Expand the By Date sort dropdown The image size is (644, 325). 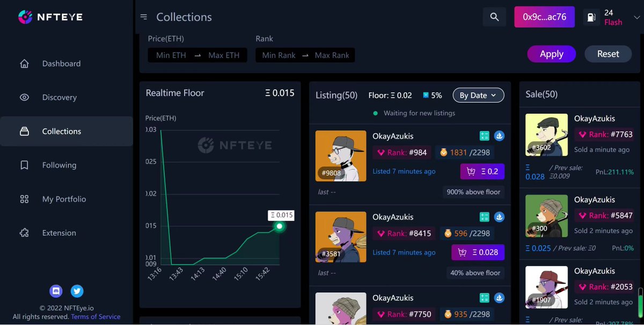[x=478, y=95]
